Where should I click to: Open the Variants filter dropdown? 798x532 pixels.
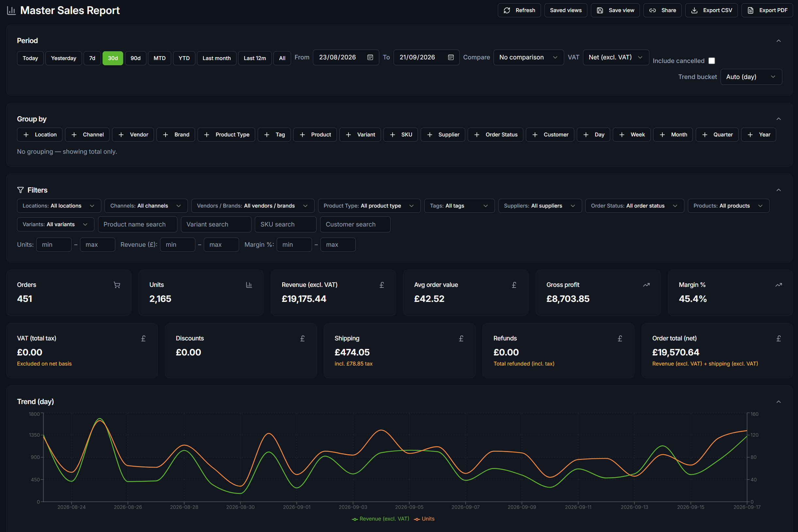tap(56, 225)
